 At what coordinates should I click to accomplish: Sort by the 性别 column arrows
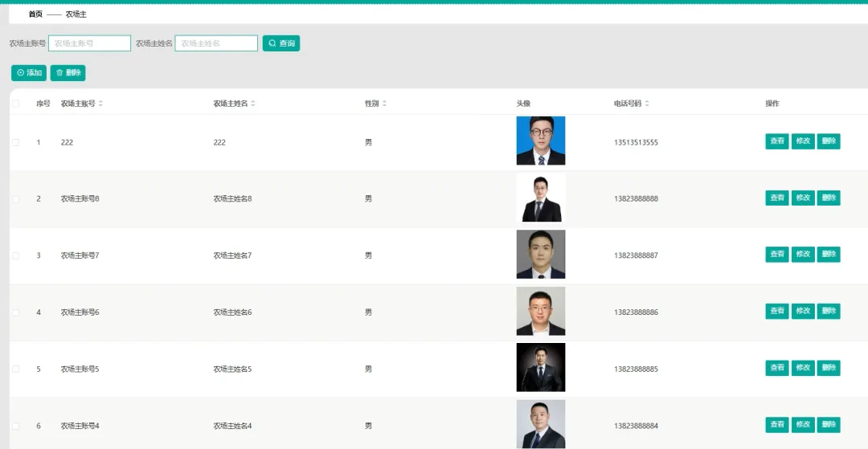click(x=385, y=104)
